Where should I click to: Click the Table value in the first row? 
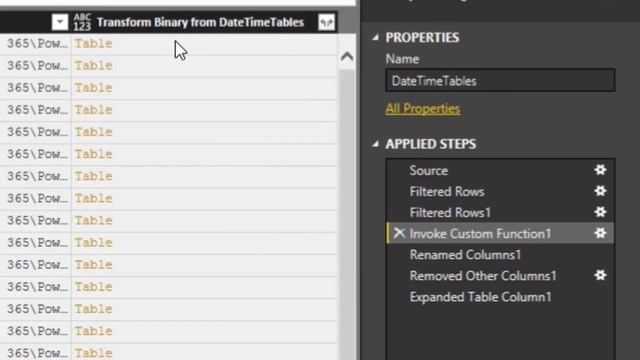93,44
